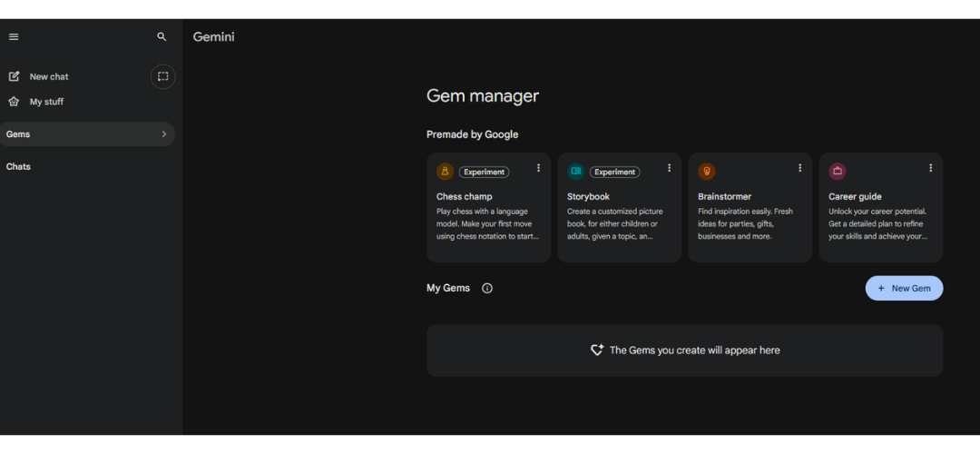Start a New chat
This screenshot has width=980, height=454.
click(x=49, y=76)
